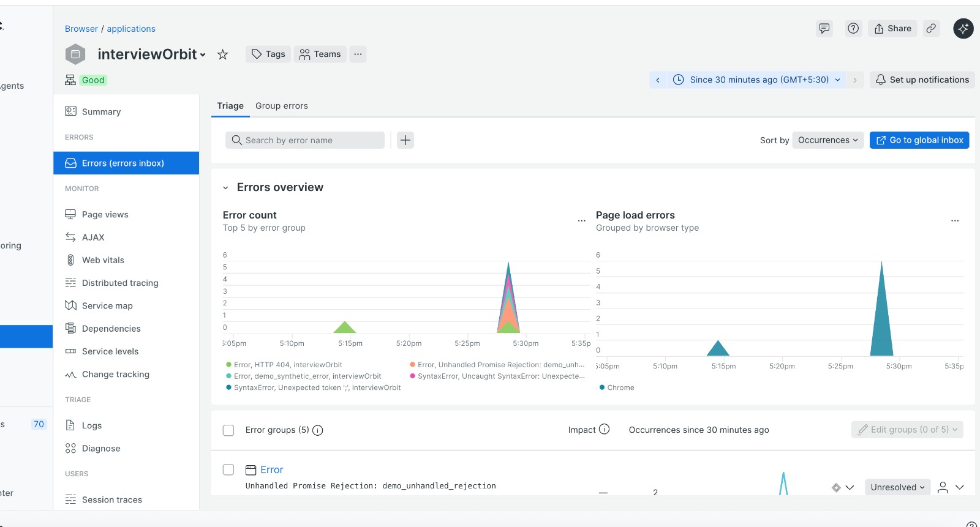Switch to the Group errors tab

point(281,106)
